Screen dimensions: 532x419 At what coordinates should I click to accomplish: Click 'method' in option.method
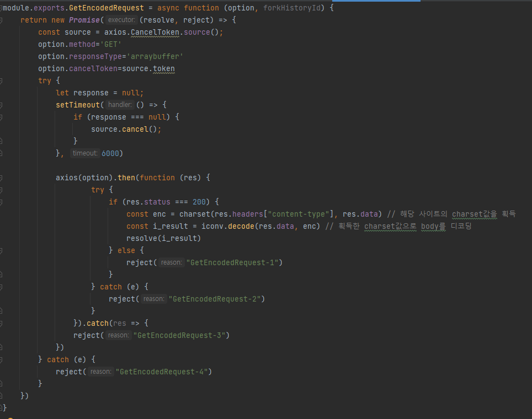[82, 45]
